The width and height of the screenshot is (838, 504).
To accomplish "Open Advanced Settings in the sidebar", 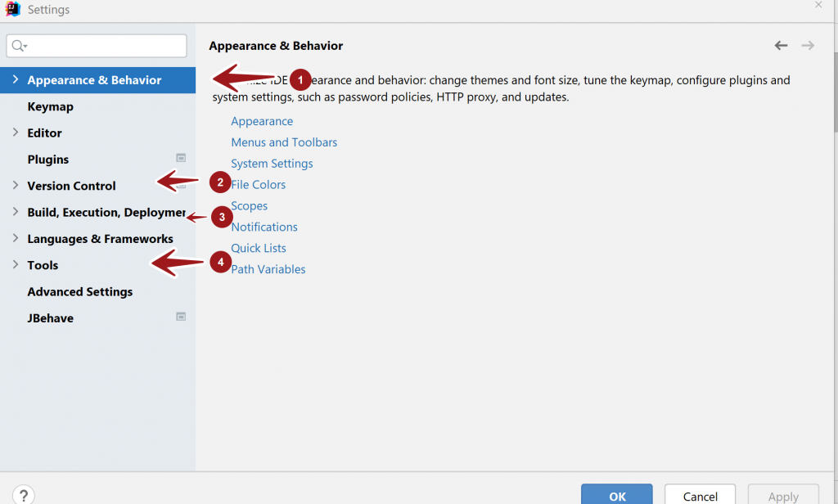I will point(79,291).
